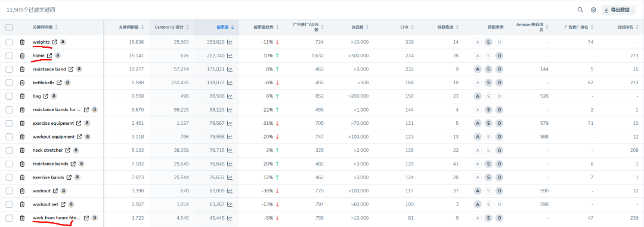This screenshot has height=227, width=644.
Task: Sort by the 搜索量 column
Action: 225,27
